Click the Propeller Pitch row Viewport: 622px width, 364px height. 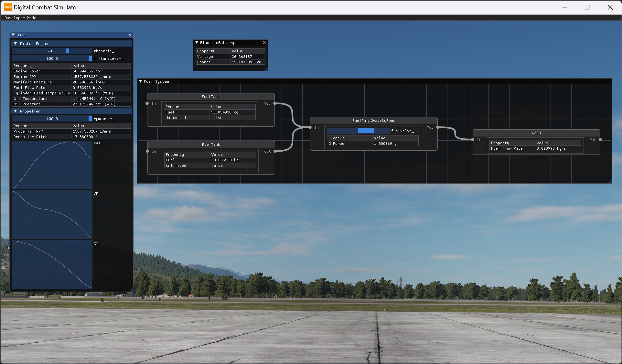71,137
